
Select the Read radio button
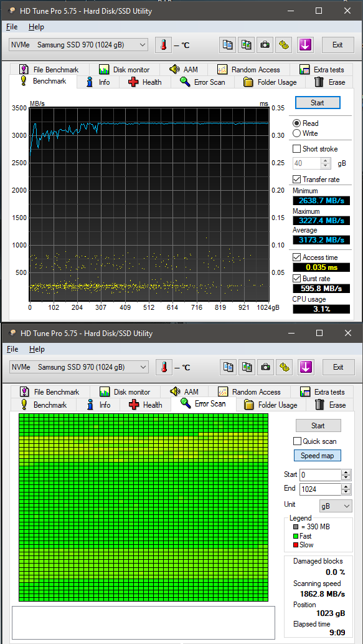(296, 123)
